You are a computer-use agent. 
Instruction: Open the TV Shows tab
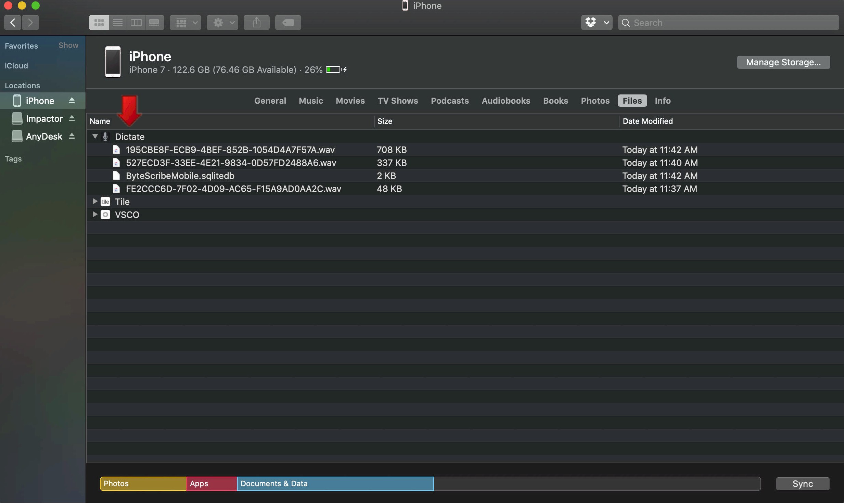click(x=398, y=101)
